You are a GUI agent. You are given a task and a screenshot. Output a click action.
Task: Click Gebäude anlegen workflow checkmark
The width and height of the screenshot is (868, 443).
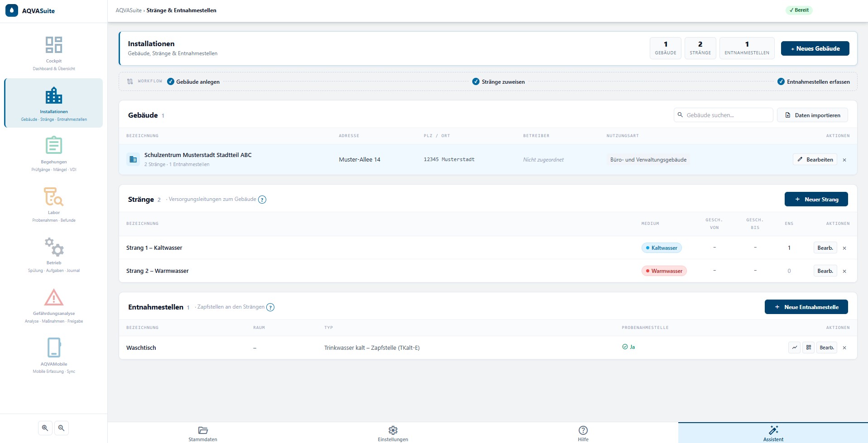pyautogui.click(x=171, y=81)
